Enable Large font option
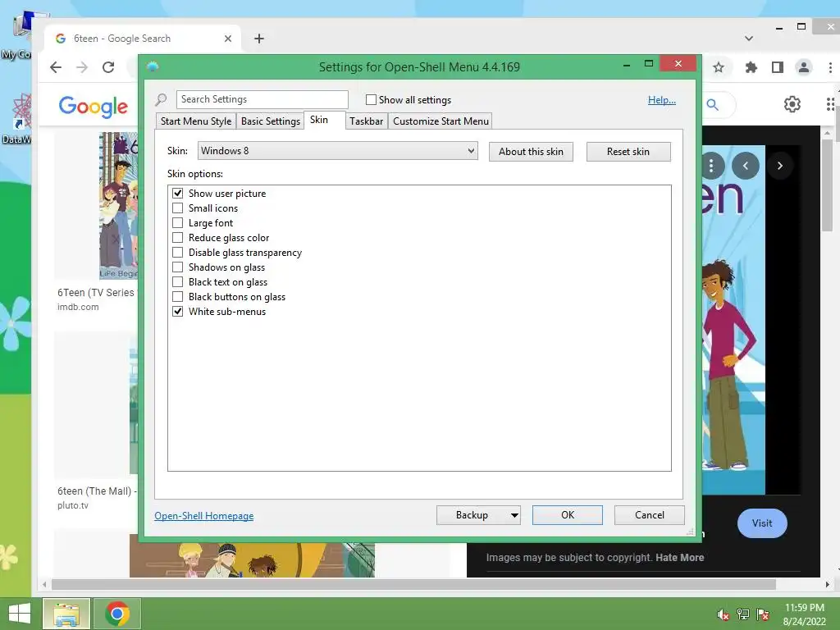 pyautogui.click(x=177, y=223)
